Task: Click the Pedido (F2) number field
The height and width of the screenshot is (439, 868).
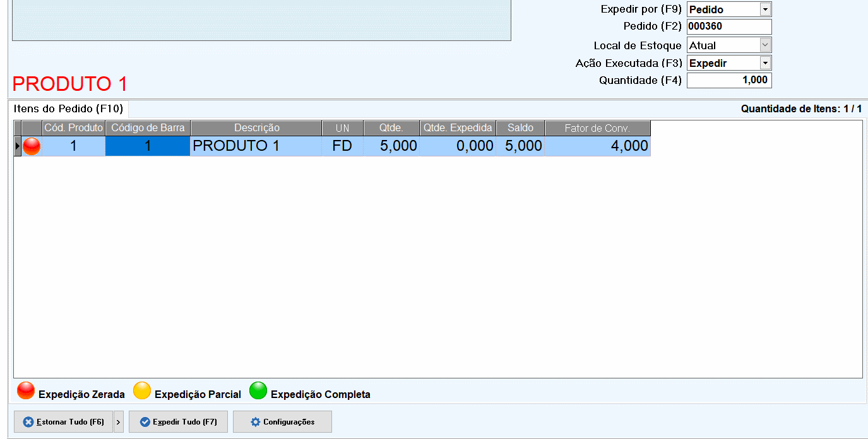Action: click(x=728, y=27)
